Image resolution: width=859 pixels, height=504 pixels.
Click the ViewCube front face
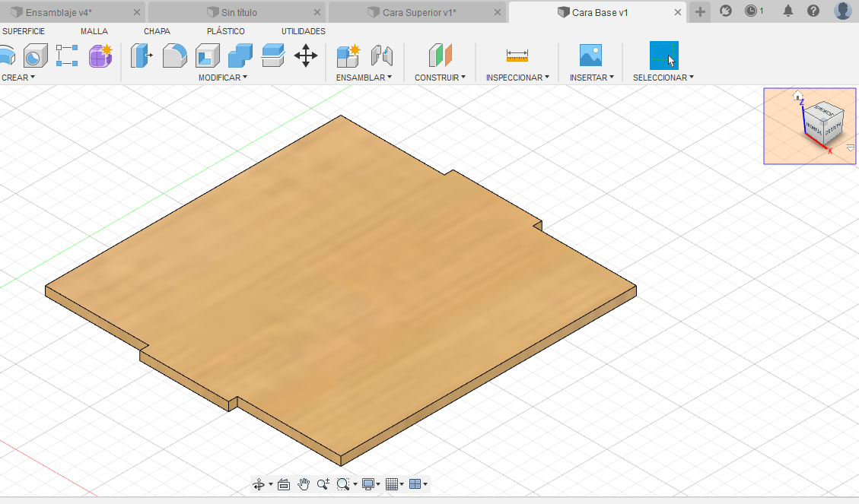pyautogui.click(x=815, y=129)
